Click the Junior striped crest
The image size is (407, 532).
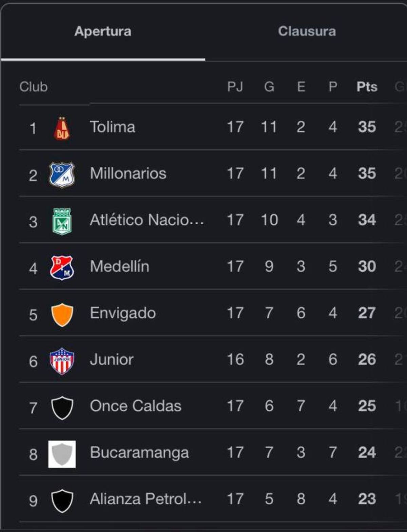point(62,361)
